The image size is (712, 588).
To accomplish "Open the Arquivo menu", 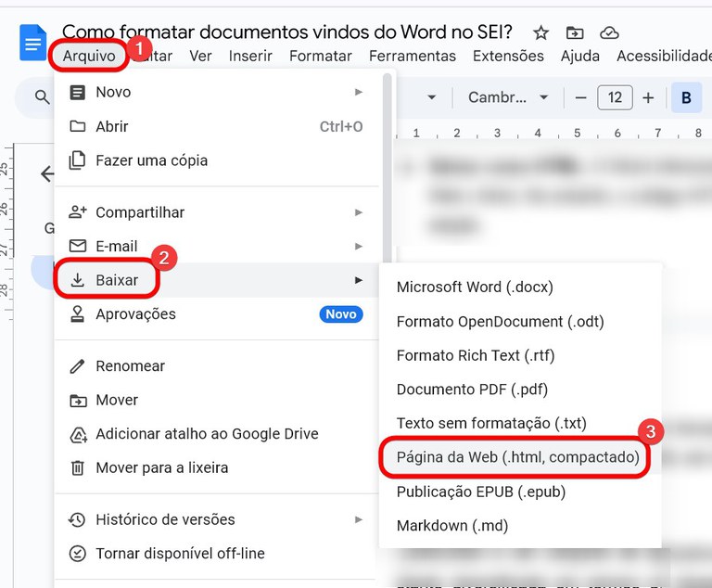I will click(89, 56).
